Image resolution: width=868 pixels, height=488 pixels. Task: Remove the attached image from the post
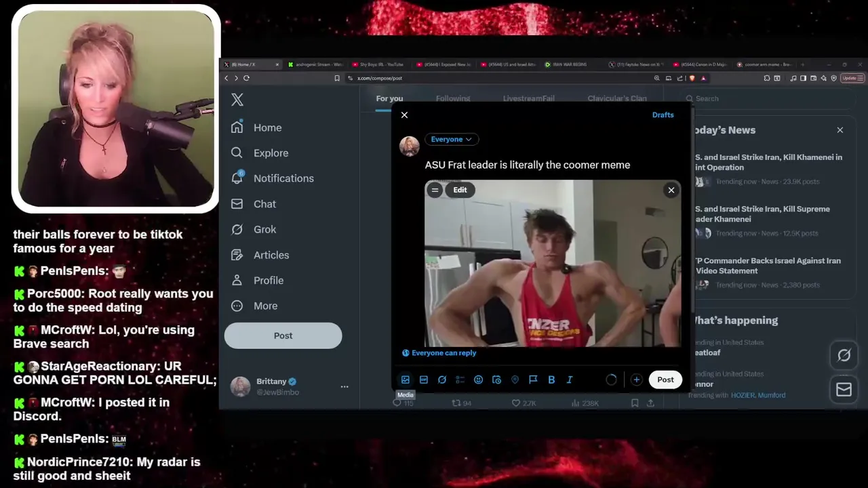click(x=671, y=190)
